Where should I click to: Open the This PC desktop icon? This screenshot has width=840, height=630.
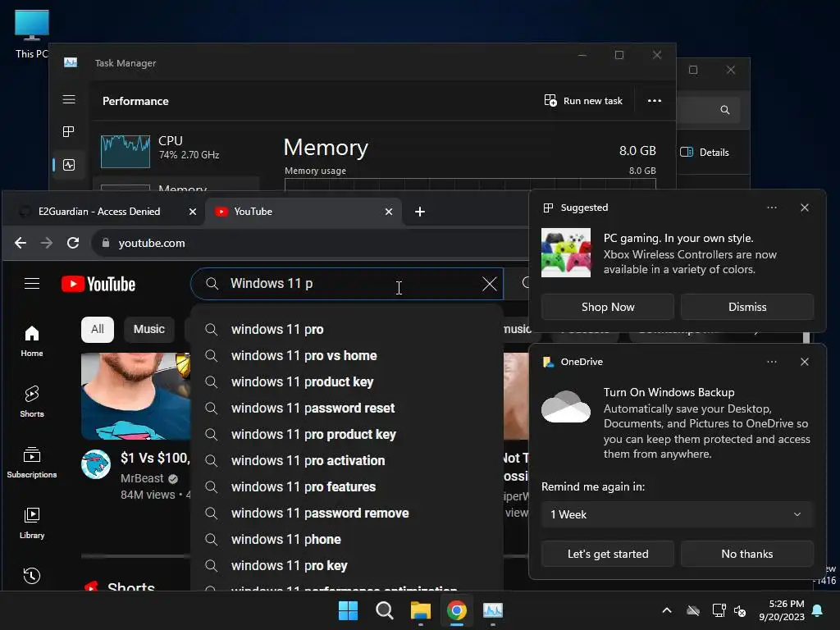32,33
